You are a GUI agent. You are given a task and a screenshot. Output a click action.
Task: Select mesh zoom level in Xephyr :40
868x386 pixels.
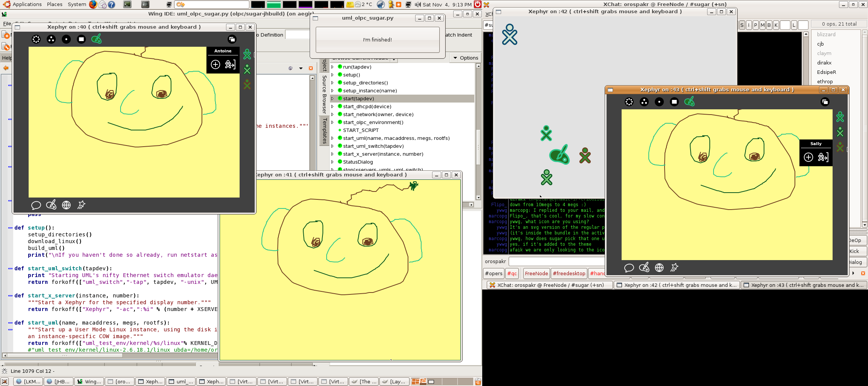(x=36, y=39)
